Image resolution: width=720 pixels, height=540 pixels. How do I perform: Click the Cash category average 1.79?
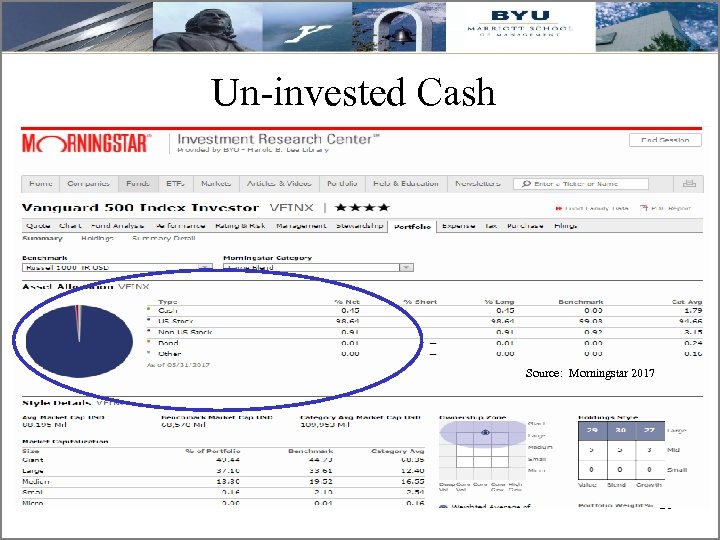693,310
